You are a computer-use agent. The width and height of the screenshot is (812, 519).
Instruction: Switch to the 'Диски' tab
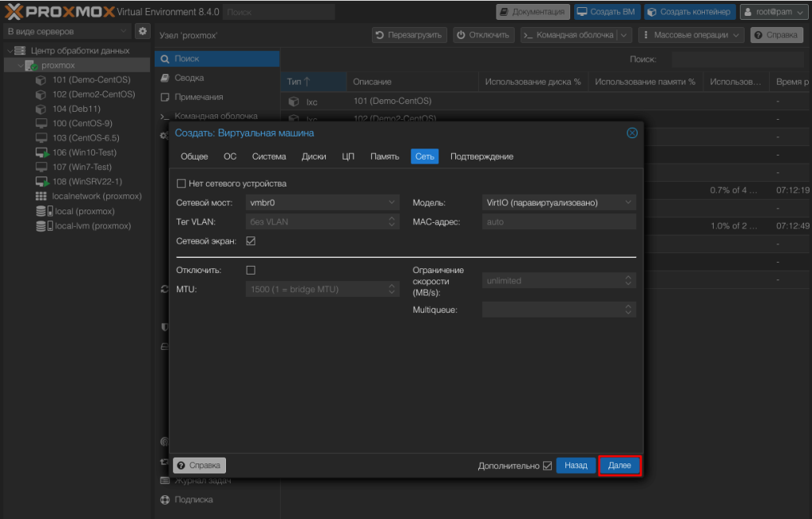[314, 156]
